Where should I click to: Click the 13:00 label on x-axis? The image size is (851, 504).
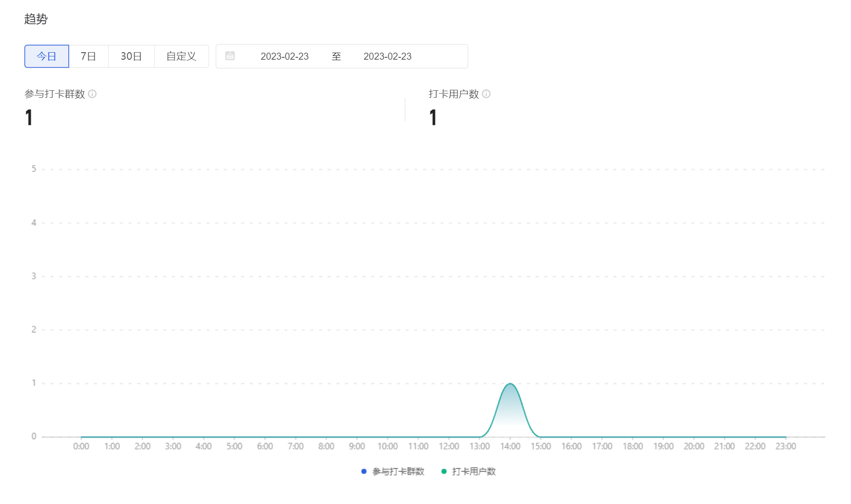[x=479, y=446]
